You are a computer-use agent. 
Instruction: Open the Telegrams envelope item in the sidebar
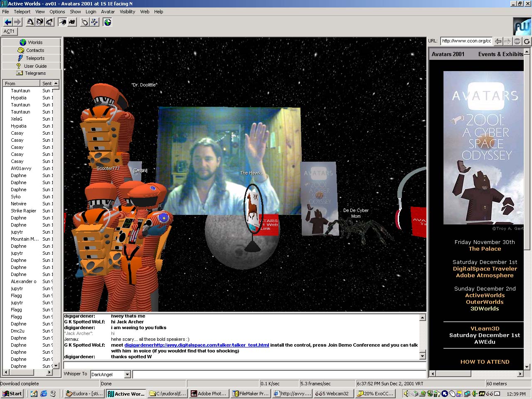coord(31,73)
